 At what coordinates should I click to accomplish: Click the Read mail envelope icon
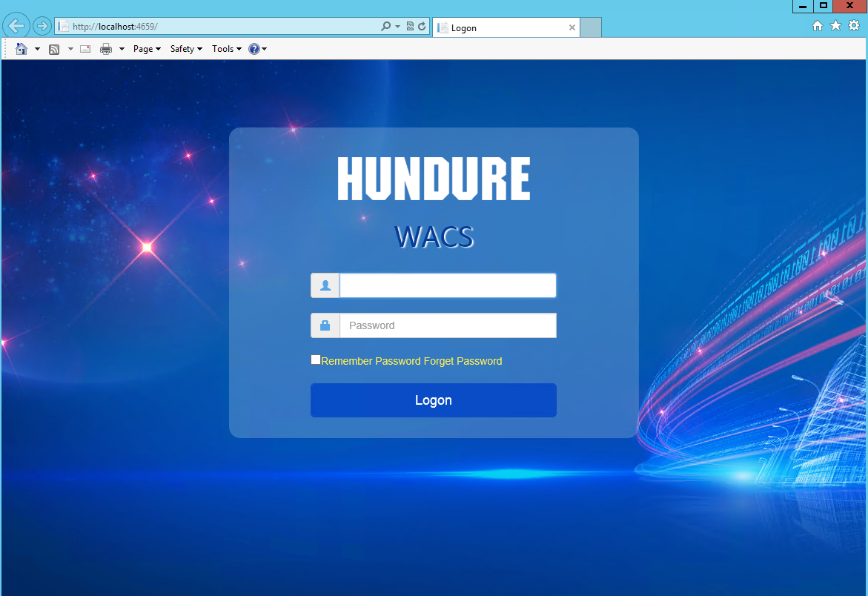tap(85, 49)
